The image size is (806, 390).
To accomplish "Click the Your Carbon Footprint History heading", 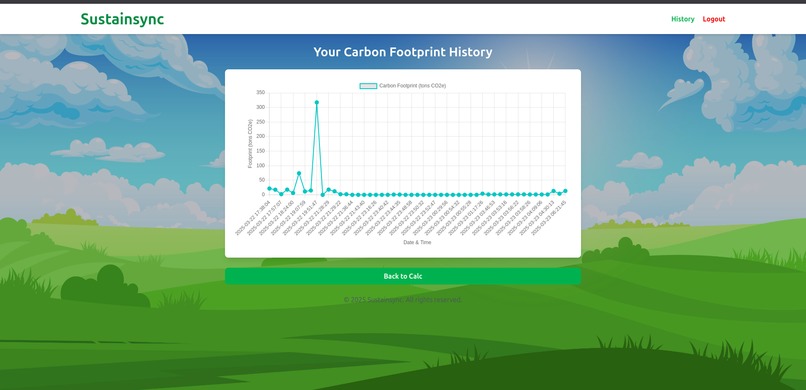I will [x=403, y=52].
